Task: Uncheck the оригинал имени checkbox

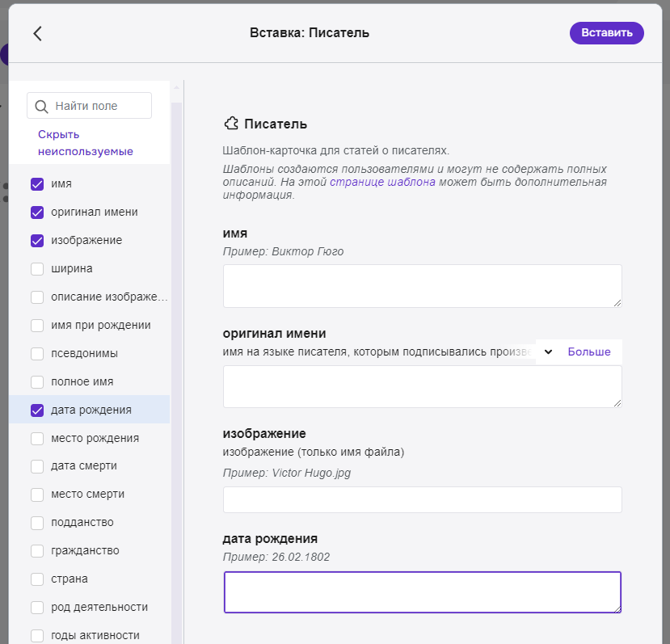Action: [37, 213]
